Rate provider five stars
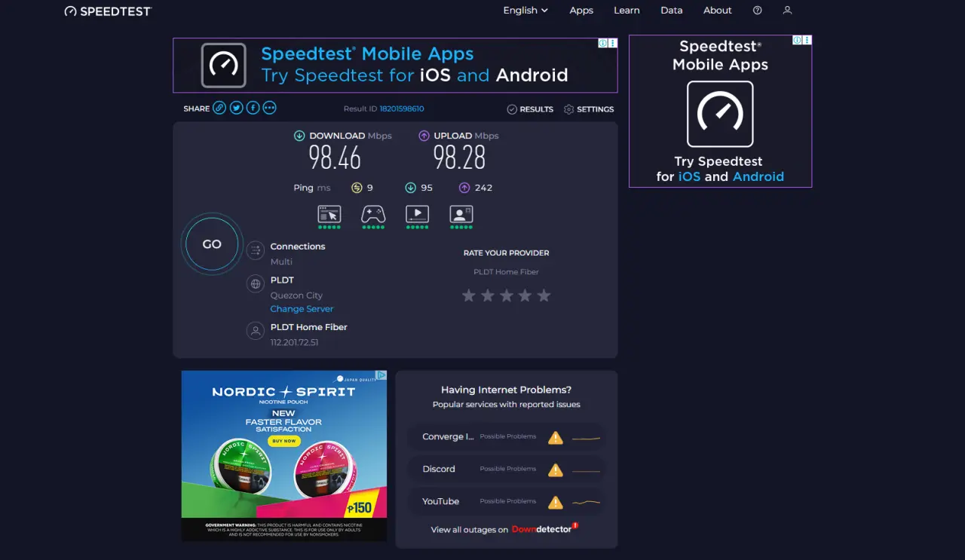 click(544, 295)
